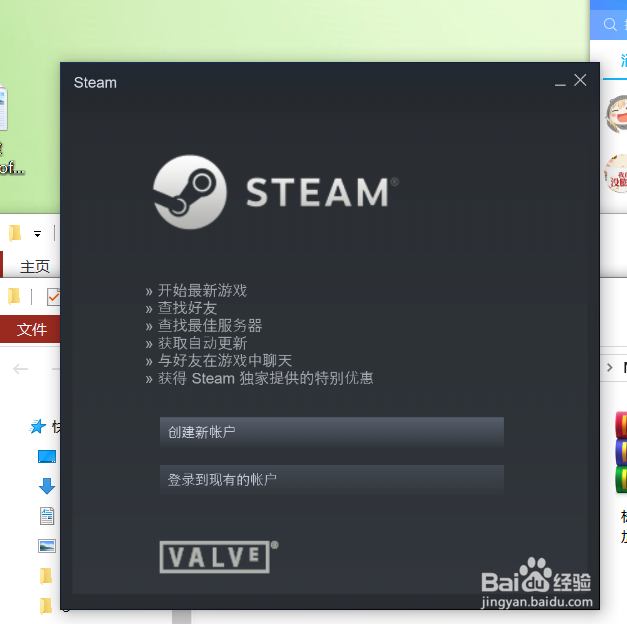
Task: Click the right chevron in the right panel
Action: [x=609, y=368]
